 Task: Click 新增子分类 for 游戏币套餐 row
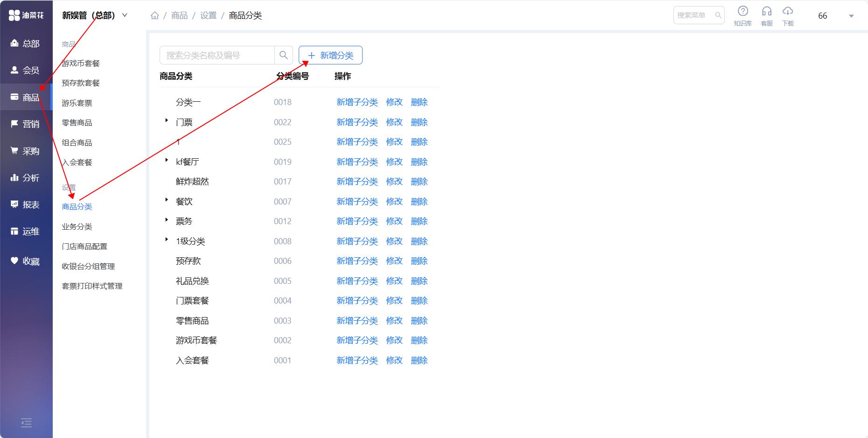pyautogui.click(x=357, y=340)
